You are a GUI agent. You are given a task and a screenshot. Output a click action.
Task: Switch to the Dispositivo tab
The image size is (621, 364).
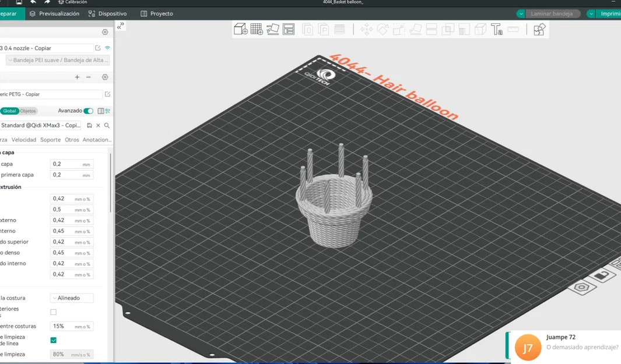point(108,13)
